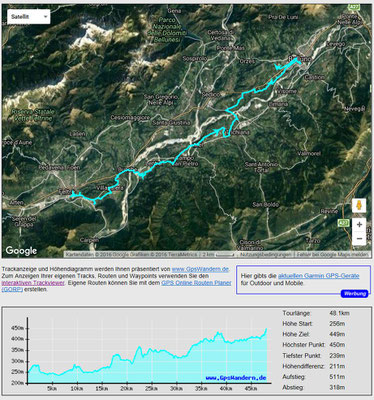Click the Santa Giustina town label
The width and height of the screenshot is (374, 400).
171,123
